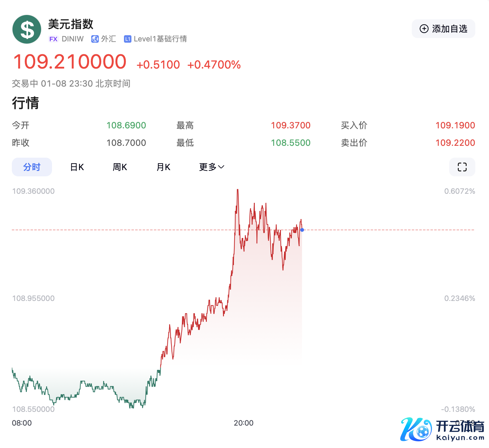489x448 pixels.
Task: Open the 月K monthly chart tab
Action: coord(163,167)
